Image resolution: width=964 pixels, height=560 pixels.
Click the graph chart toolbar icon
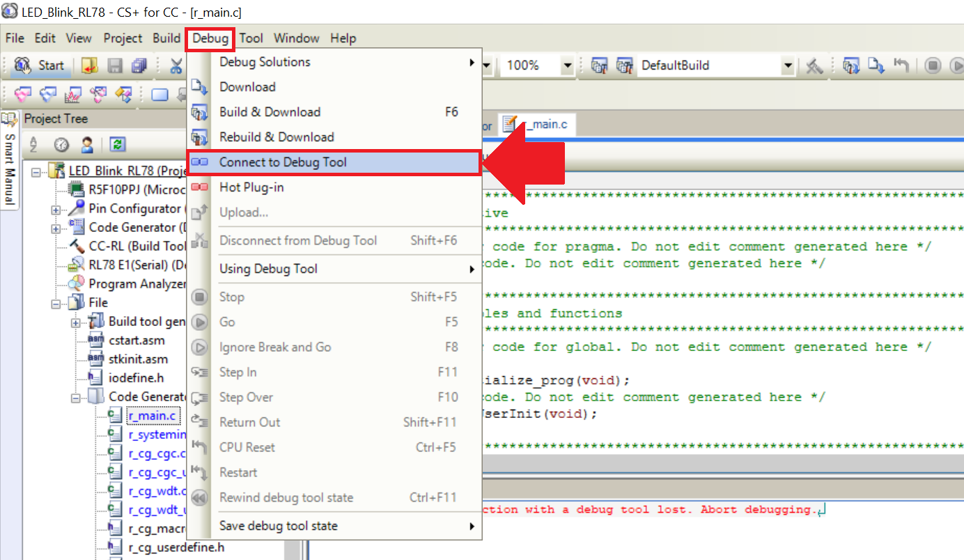pyautogui.click(x=73, y=94)
